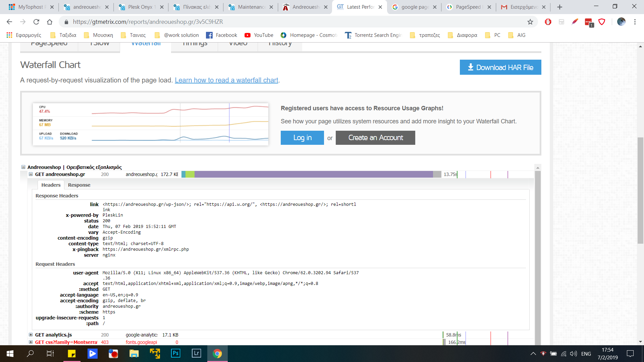644x362 pixels.
Task: Switch to PageSpeed browser tab
Action: pos(468,7)
